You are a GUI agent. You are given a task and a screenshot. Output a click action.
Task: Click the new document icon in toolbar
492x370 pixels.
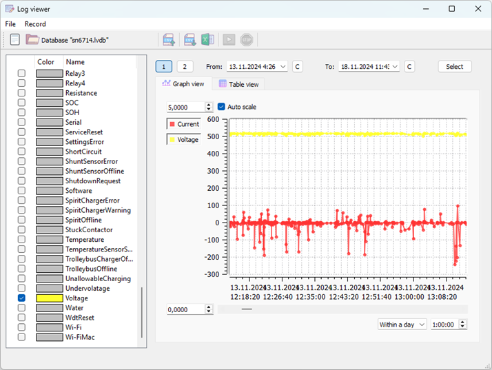[15, 40]
